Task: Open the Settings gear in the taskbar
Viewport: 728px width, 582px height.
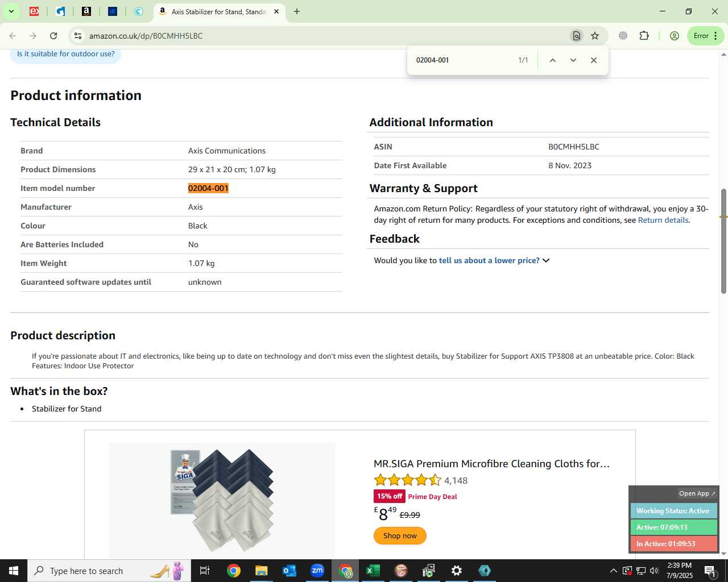Action: (x=457, y=571)
